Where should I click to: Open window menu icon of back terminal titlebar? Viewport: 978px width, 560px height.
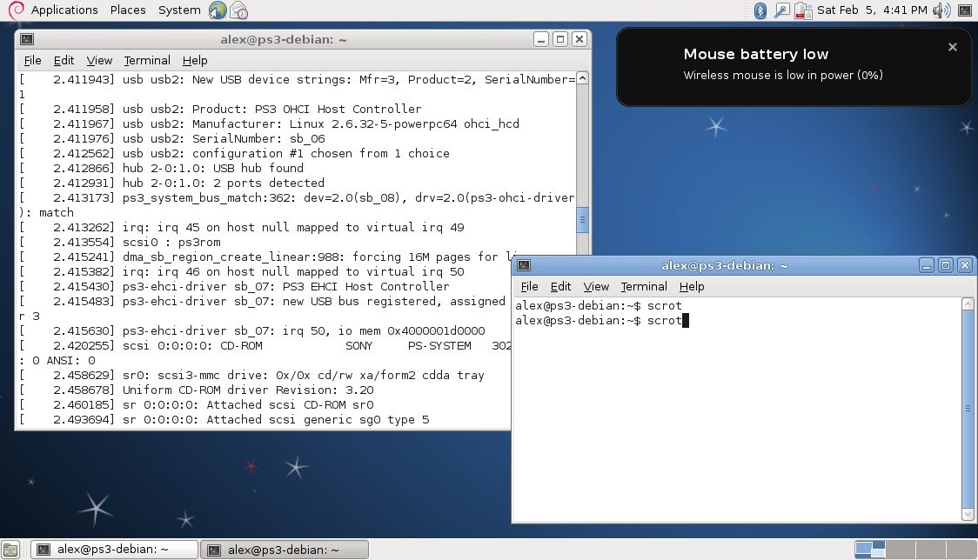click(27, 39)
